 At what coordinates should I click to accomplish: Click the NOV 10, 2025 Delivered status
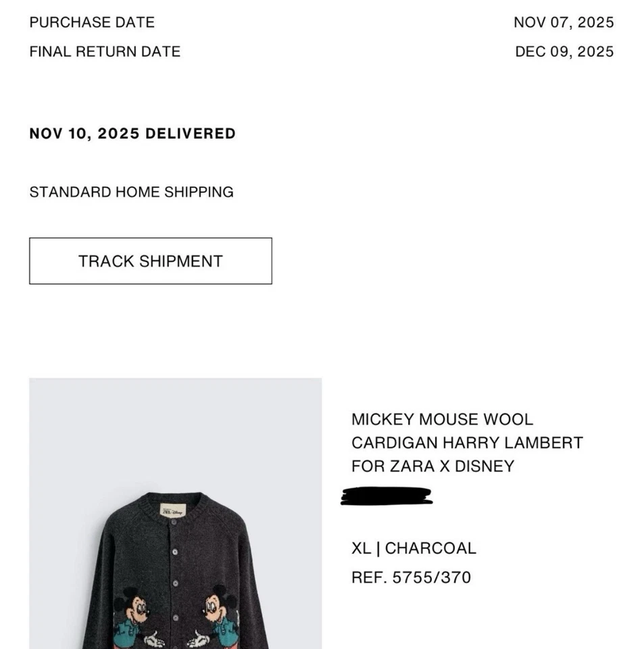click(132, 133)
